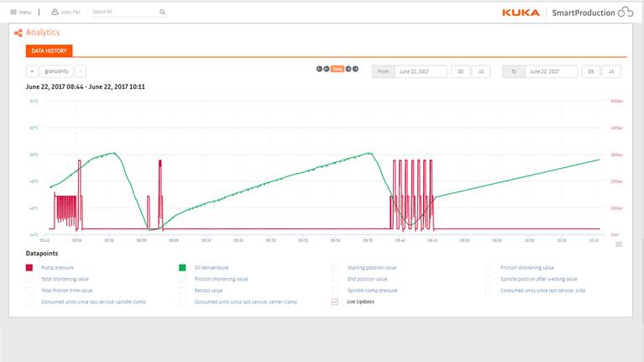Jump to earliest data with first arrow
644x362 pixels.
(x=319, y=69)
